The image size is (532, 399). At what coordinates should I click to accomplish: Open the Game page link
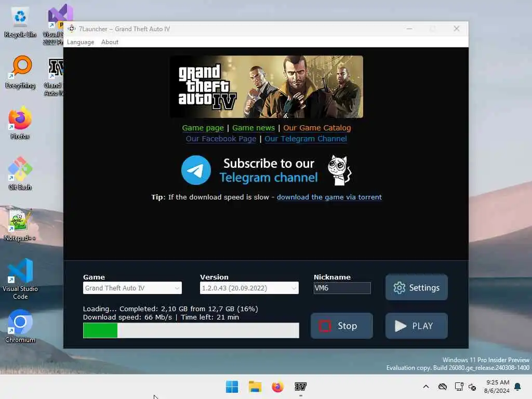[203, 128]
